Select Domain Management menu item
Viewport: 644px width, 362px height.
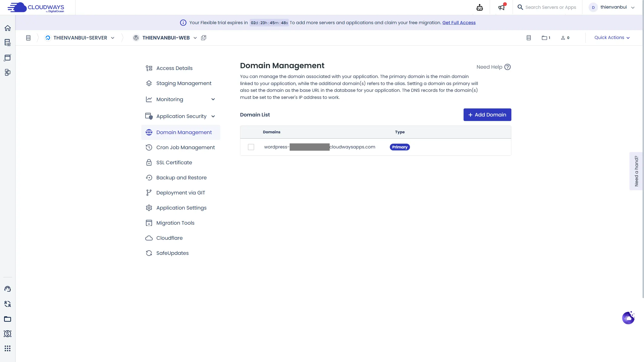[181, 132]
